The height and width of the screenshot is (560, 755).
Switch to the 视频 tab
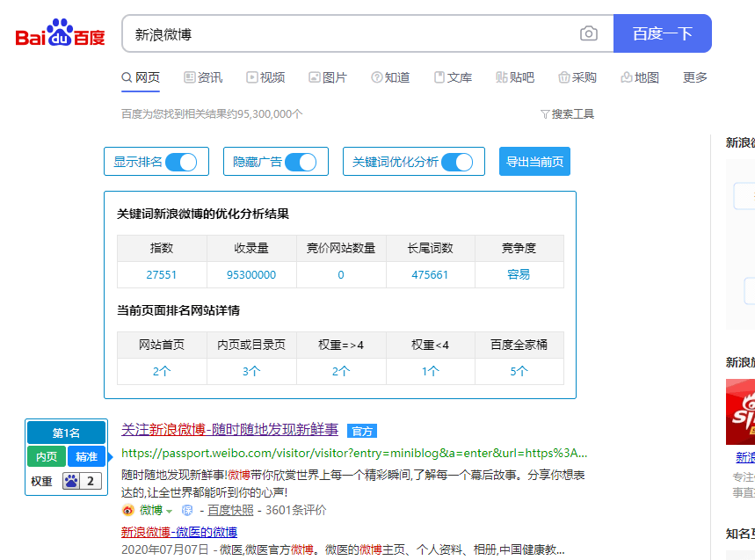265,77
